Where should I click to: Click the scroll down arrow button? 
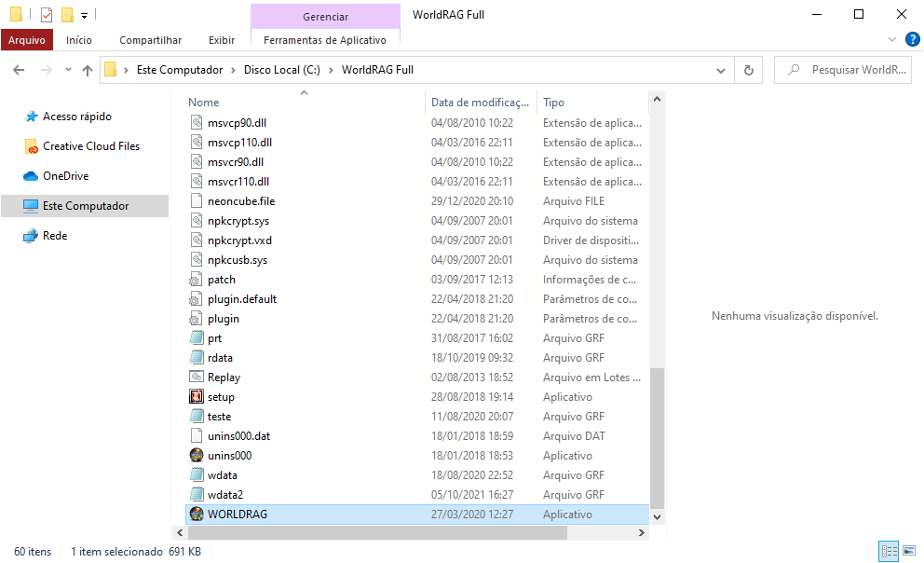[657, 517]
